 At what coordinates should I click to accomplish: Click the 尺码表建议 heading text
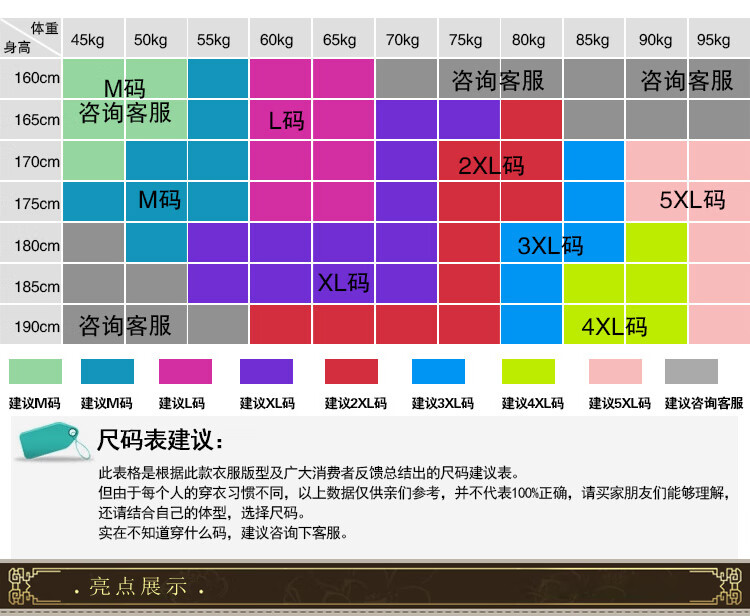point(160,441)
